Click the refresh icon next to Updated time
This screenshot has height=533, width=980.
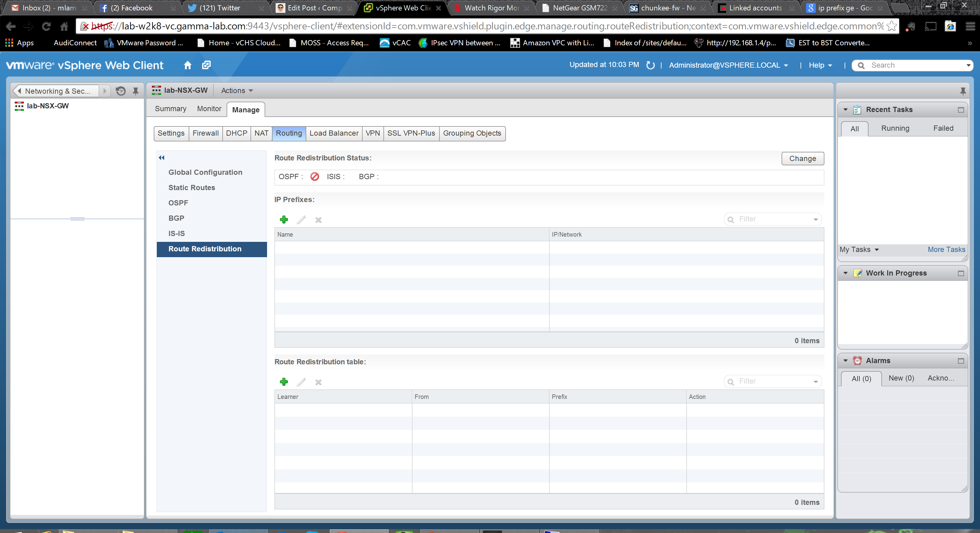pos(650,66)
